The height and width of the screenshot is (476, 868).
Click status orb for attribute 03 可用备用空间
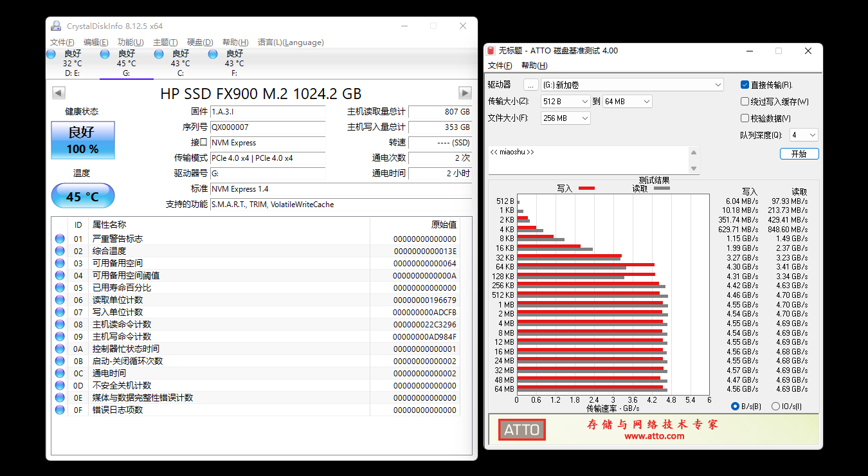tap(60, 263)
